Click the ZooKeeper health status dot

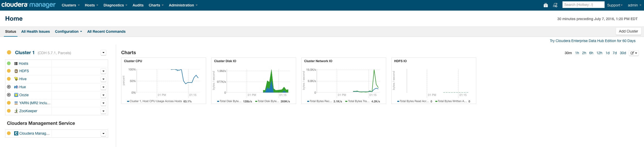pyautogui.click(x=9, y=111)
